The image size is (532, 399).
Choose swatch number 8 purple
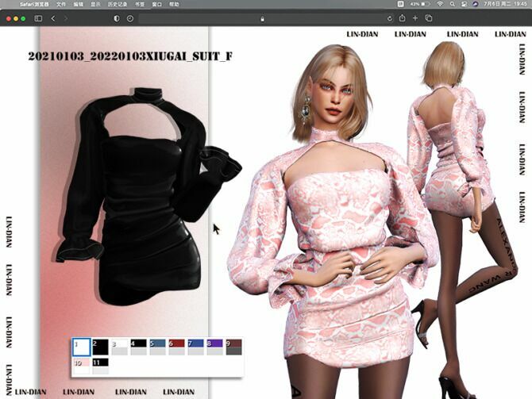214,347
